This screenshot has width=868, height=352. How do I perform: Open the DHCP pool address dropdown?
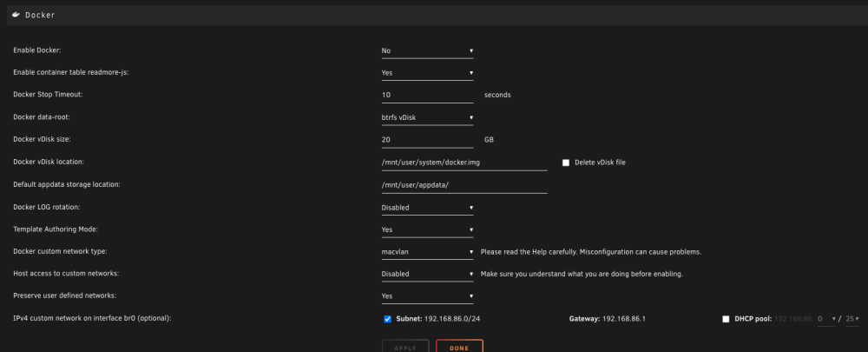(826, 319)
